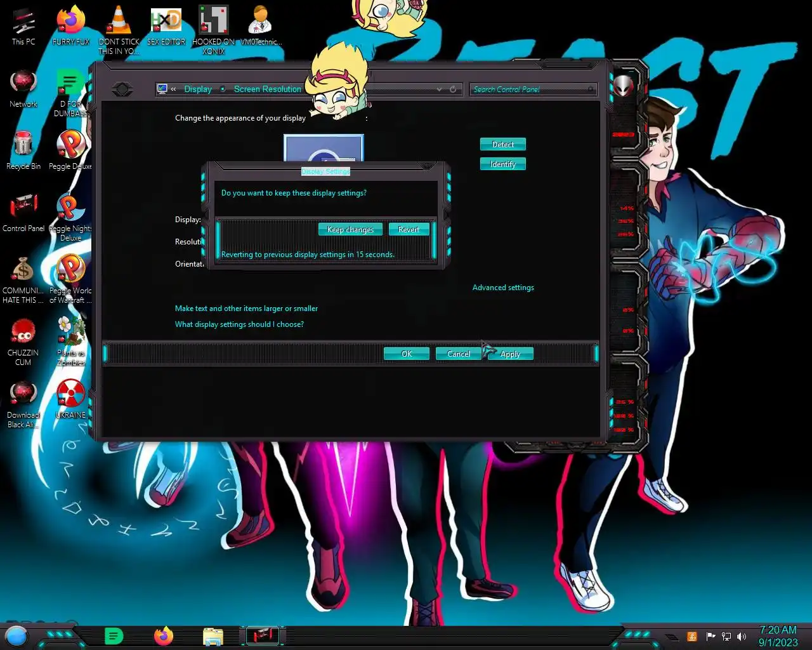The width and height of the screenshot is (812, 650).
Task: Go to the Display breadcrumb
Action: pos(198,90)
